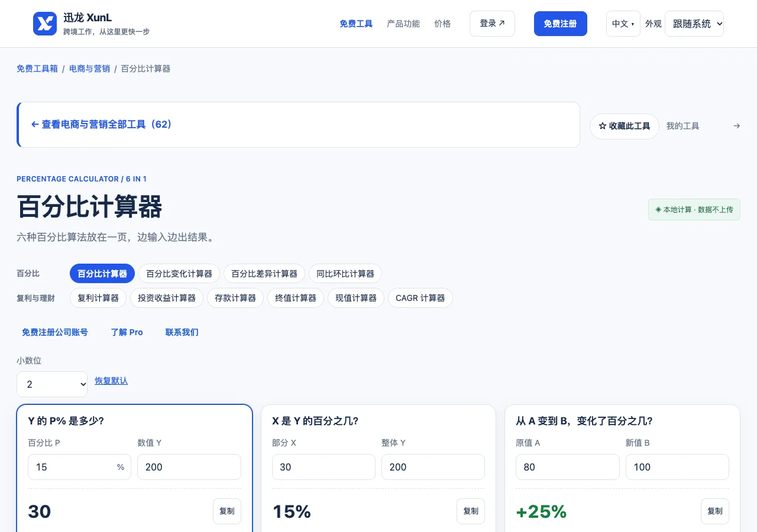Open the 中文 language dropdown
The image size is (757, 532).
[x=623, y=24]
